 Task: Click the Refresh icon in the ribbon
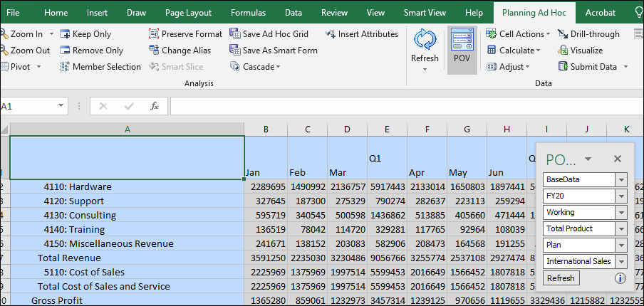pos(425,41)
